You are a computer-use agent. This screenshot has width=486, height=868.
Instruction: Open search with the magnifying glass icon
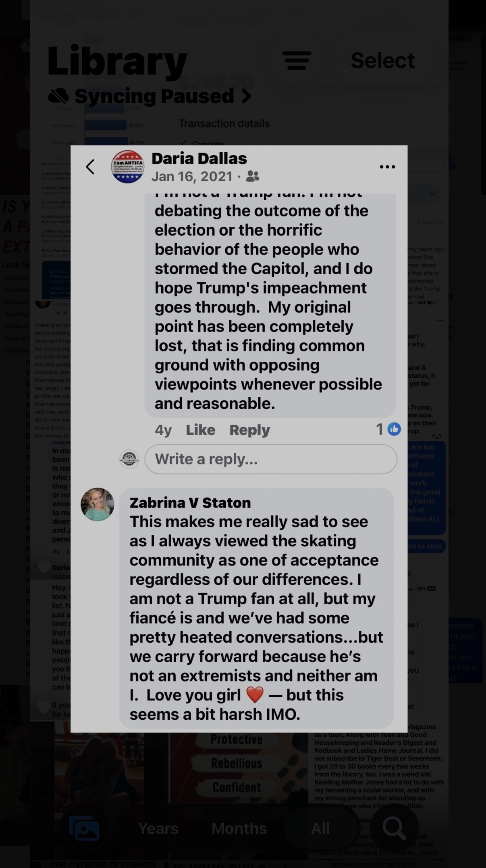pyautogui.click(x=393, y=829)
